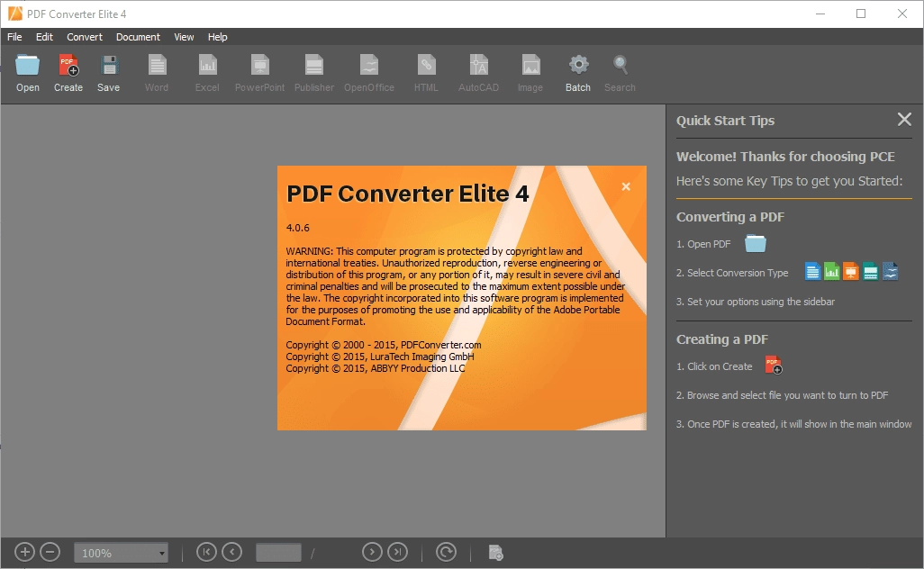Click '3. Set your options using the sidebar'
This screenshot has width=924, height=569.
756,302
